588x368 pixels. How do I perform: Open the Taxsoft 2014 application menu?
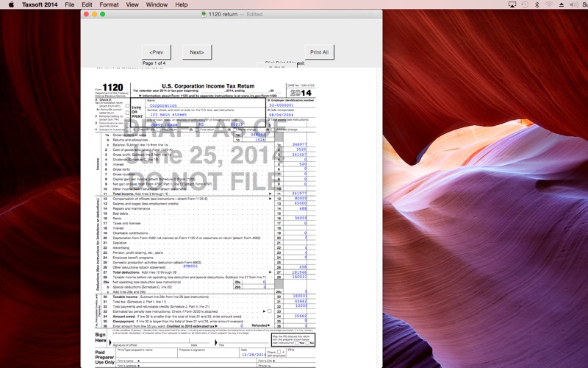tap(40, 4)
